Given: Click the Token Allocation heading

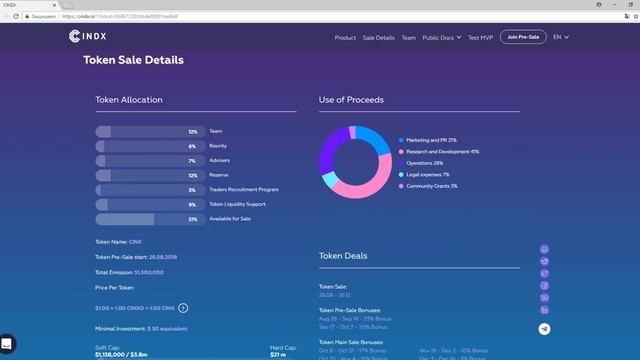Looking at the screenshot, I should click(x=129, y=100).
